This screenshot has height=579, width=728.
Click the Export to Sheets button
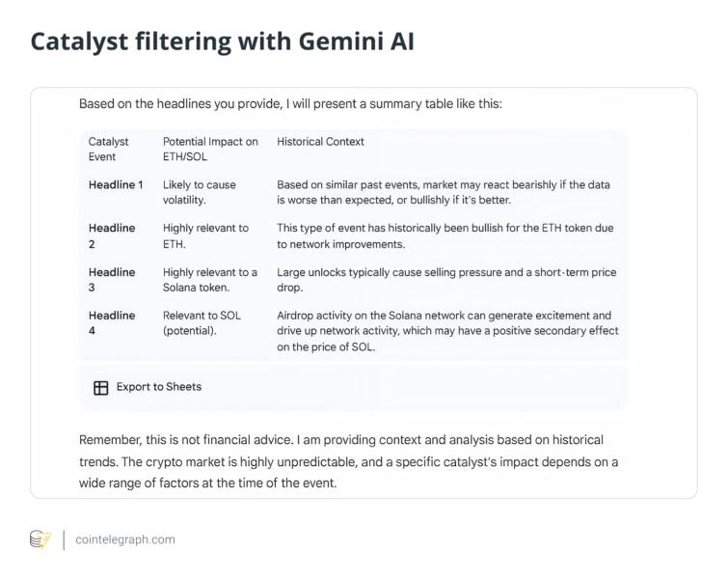[148, 388]
